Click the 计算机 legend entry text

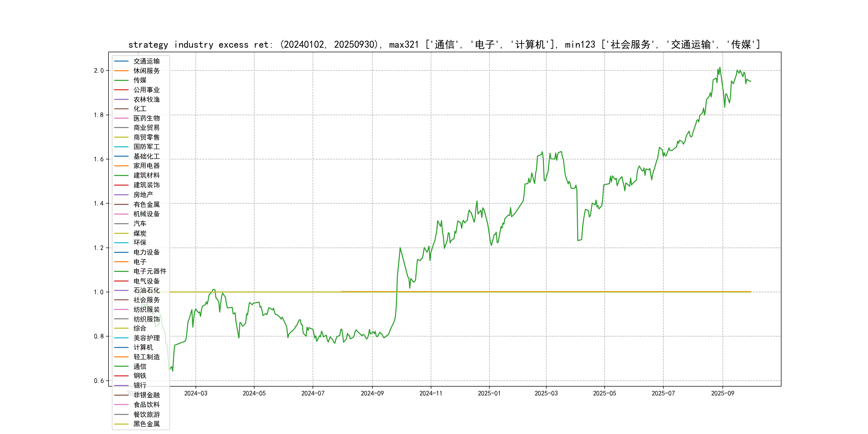143,347
